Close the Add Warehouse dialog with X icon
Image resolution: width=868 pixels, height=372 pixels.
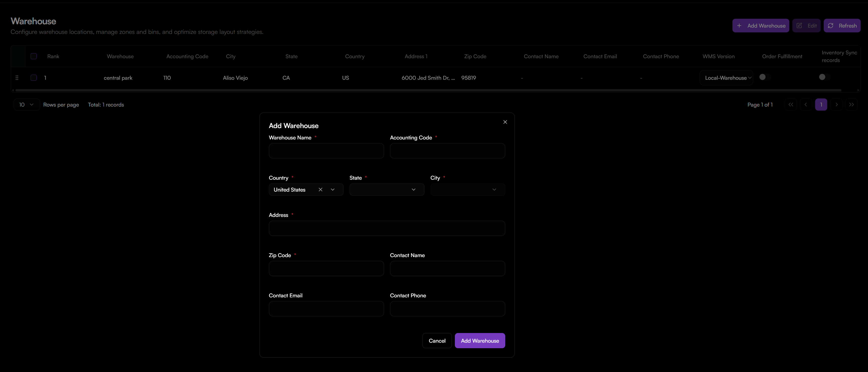pos(505,122)
